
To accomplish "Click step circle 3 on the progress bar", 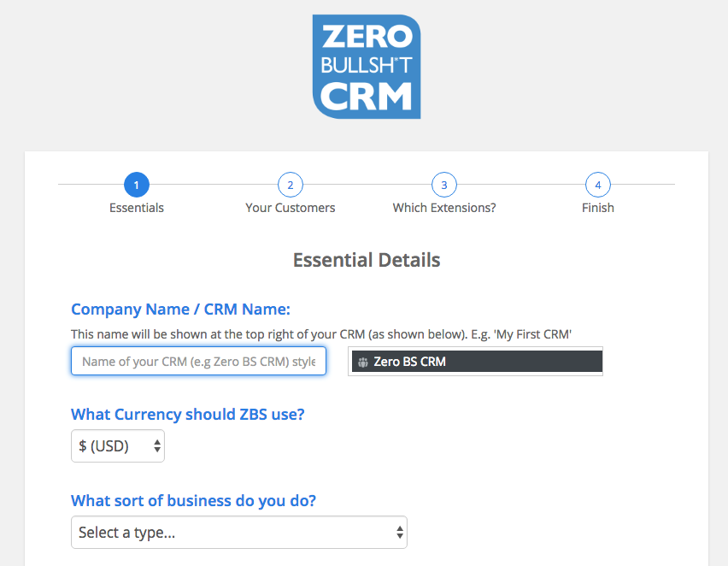I will (444, 185).
